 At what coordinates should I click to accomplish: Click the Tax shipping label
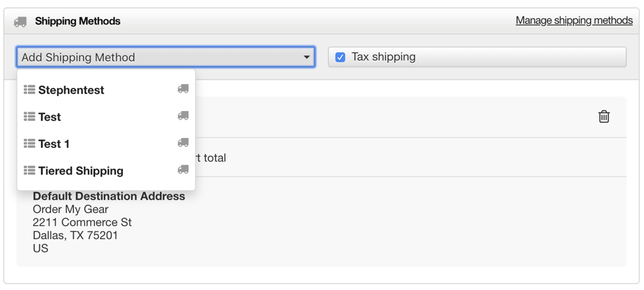tap(383, 57)
